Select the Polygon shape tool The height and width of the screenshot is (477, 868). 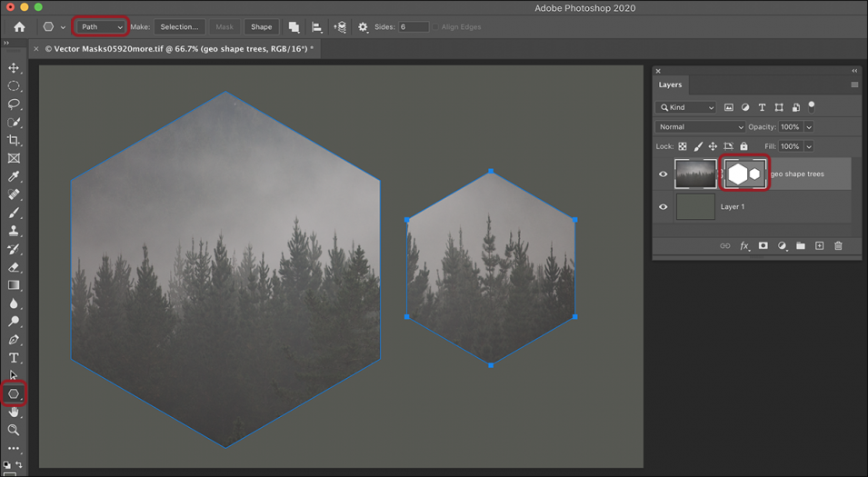[x=14, y=394]
